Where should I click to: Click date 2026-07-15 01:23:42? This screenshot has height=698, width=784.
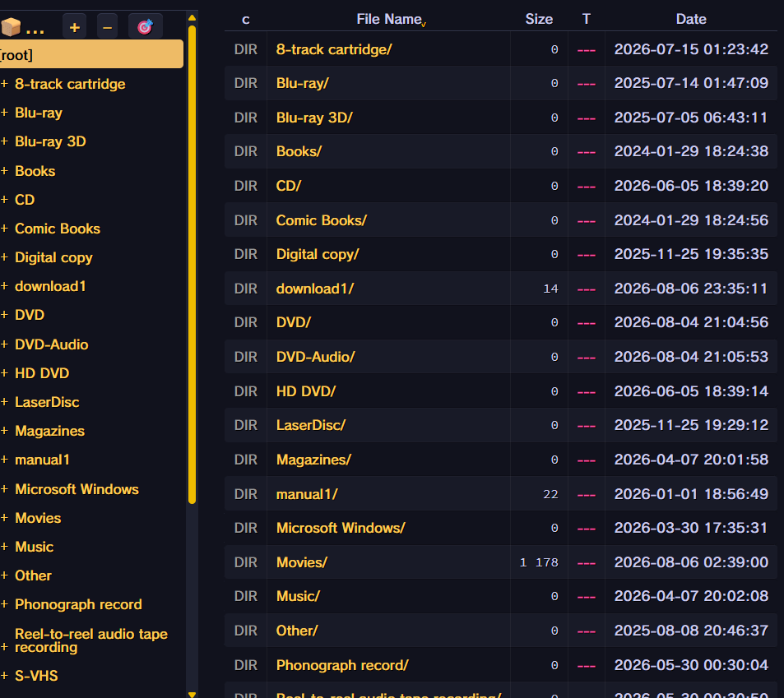691,49
